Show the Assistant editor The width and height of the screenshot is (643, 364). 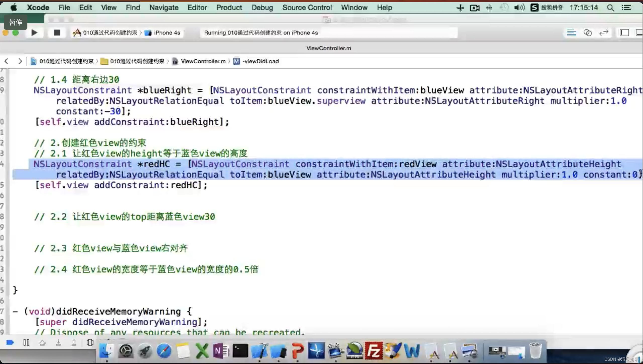[x=587, y=33]
